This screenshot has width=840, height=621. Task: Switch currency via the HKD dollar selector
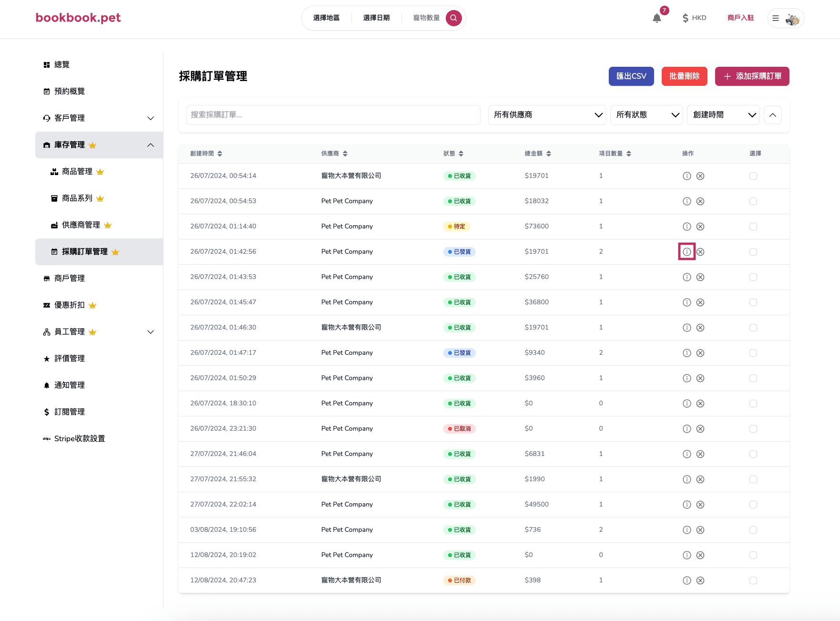(694, 18)
